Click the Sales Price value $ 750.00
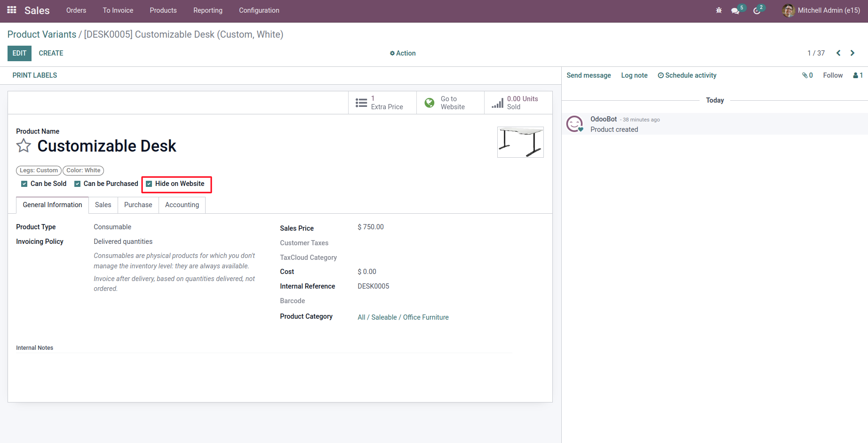Screen dimensions: 868x443 pos(371,227)
